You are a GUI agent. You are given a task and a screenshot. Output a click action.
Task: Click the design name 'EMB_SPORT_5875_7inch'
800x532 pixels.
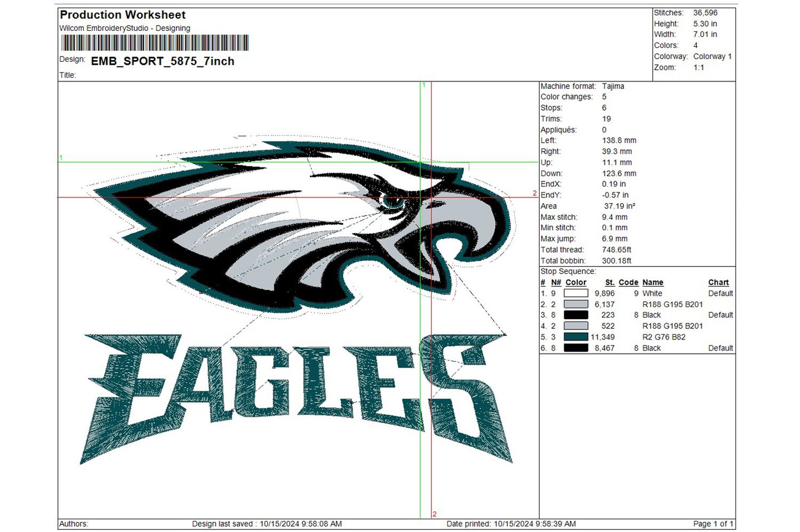click(x=163, y=61)
